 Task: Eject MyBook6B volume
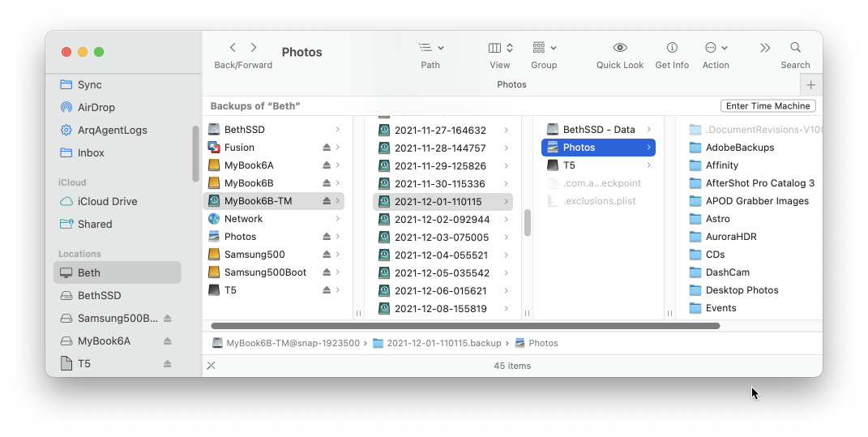[x=327, y=182]
